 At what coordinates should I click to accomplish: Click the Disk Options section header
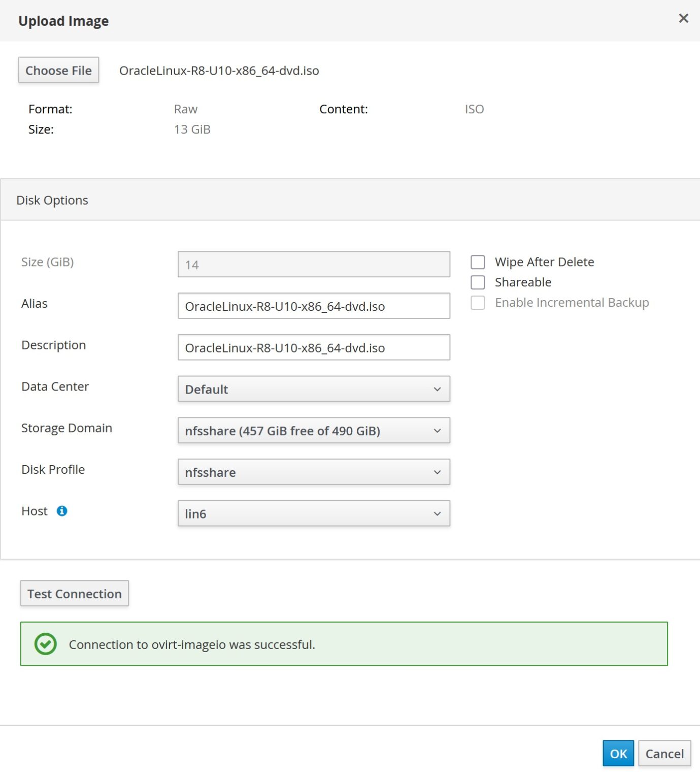pyautogui.click(x=52, y=200)
